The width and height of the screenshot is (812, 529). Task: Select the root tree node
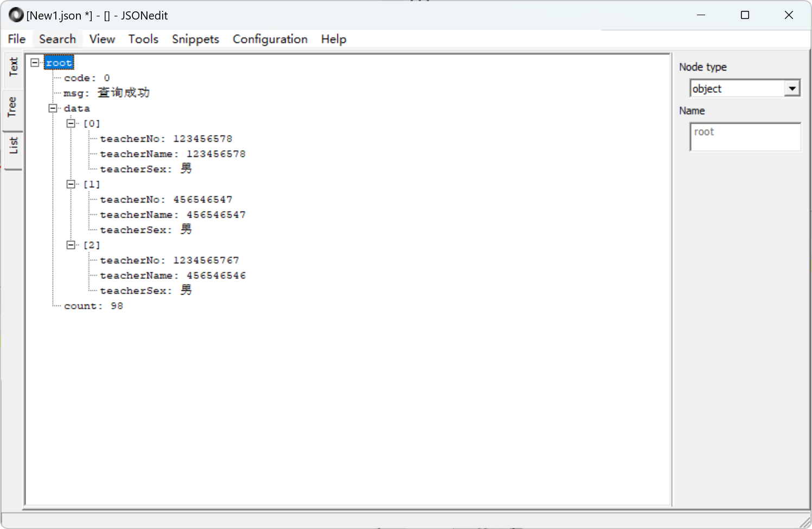pos(59,63)
